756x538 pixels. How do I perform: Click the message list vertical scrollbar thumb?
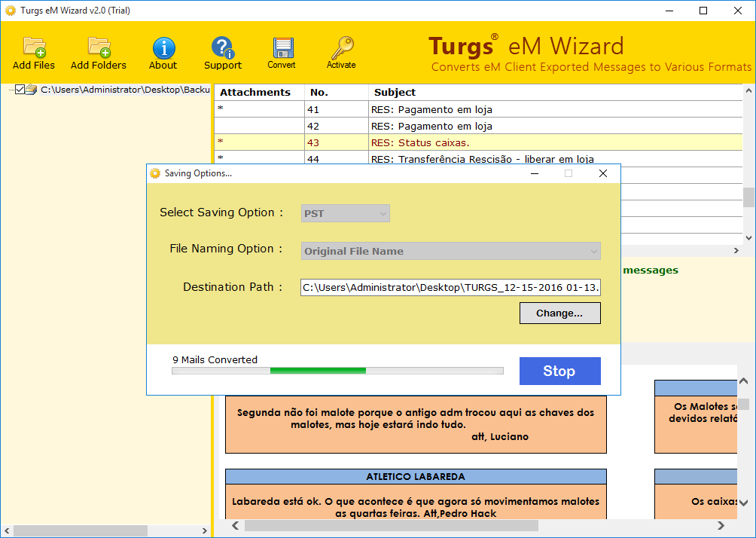[x=748, y=197]
